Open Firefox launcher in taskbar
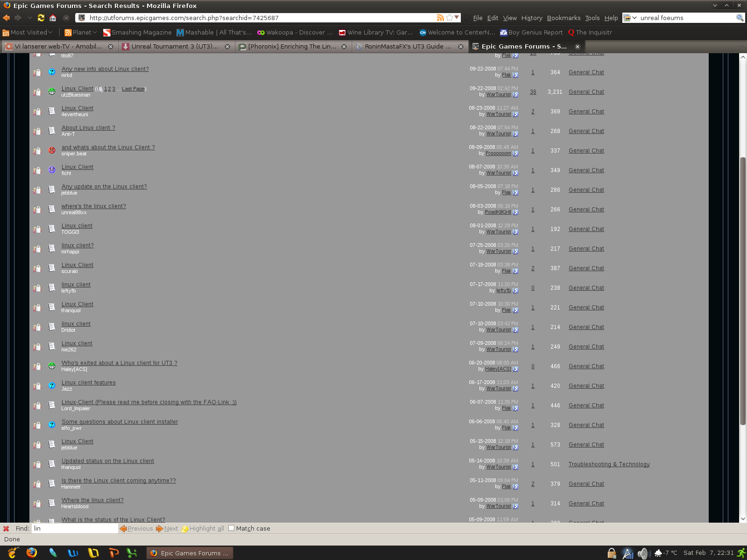747x560 pixels. [32, 553]
